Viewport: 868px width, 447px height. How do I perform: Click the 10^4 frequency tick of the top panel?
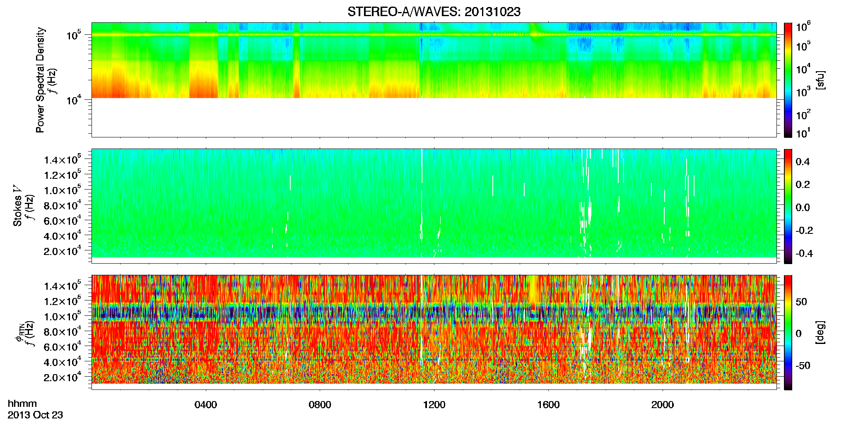point(73,100)
